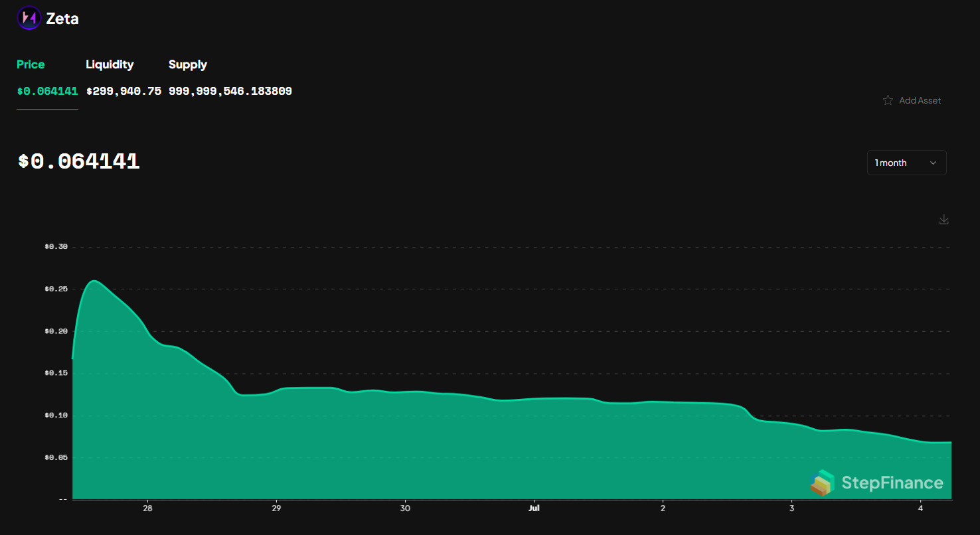Select the download chart icon above the graph
The width and height of the screenshot is (980, 535).
pos(943,219)
